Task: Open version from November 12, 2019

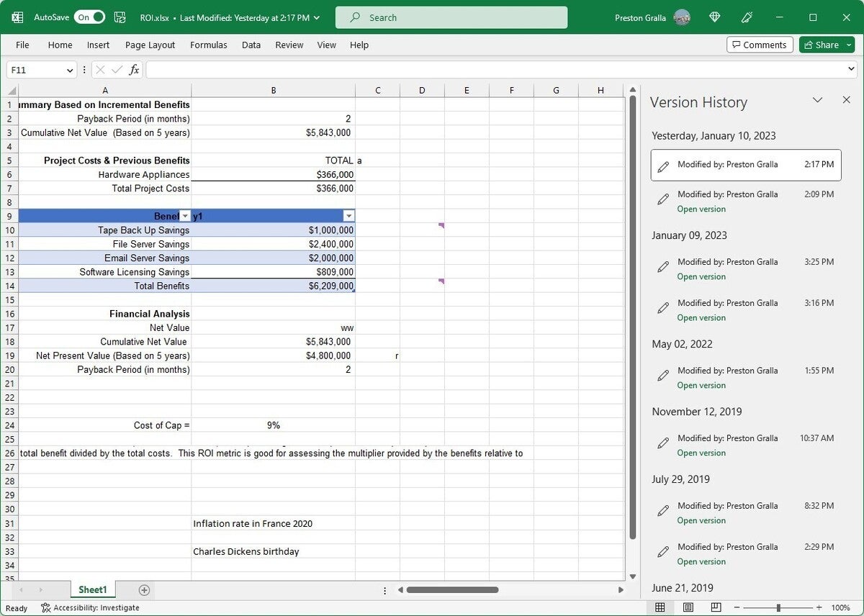Action: pyautogui.click(x=701, y=453)
